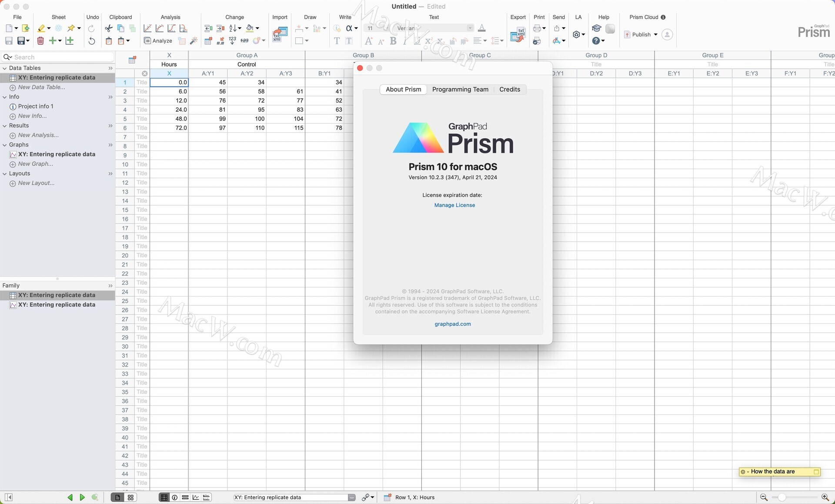Collapse the Graphs section in navigator
The height and width of the screenshot is (504, 835).
click(x=5, y=145)
